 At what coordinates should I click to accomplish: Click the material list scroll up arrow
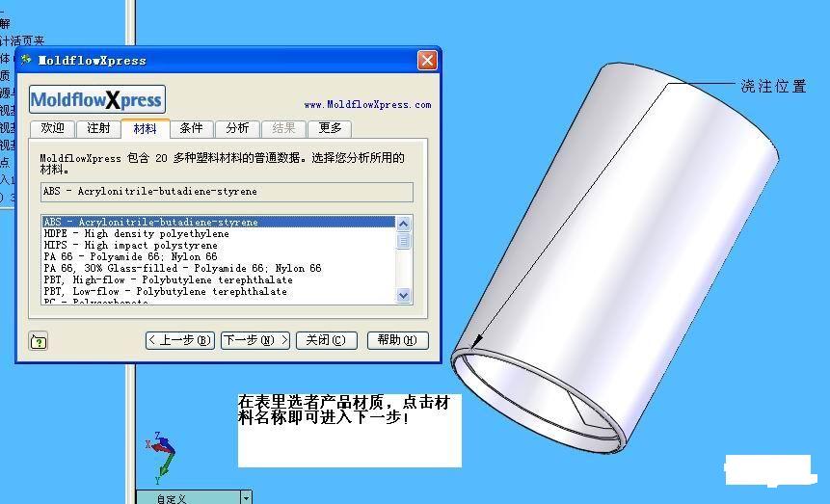(x=403, y=224)
